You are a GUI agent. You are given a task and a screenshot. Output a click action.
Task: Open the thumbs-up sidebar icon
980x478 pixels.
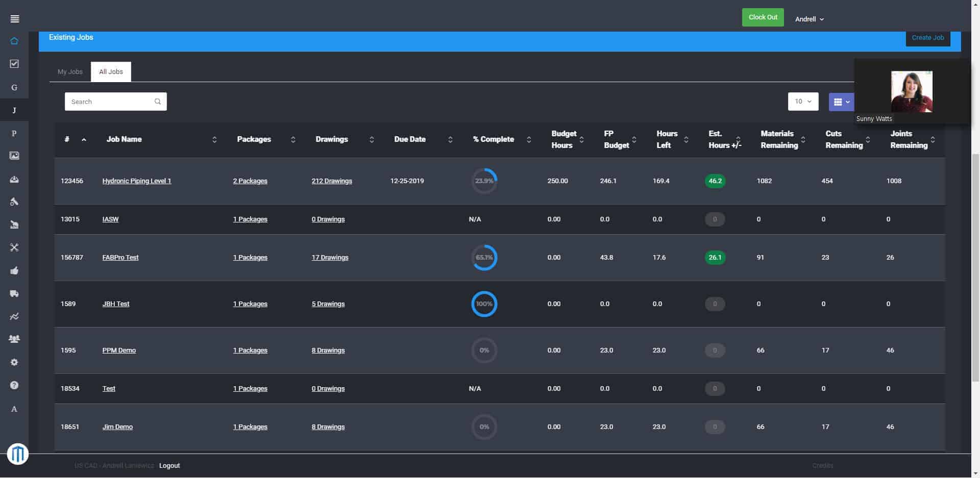tap(14, 270)
